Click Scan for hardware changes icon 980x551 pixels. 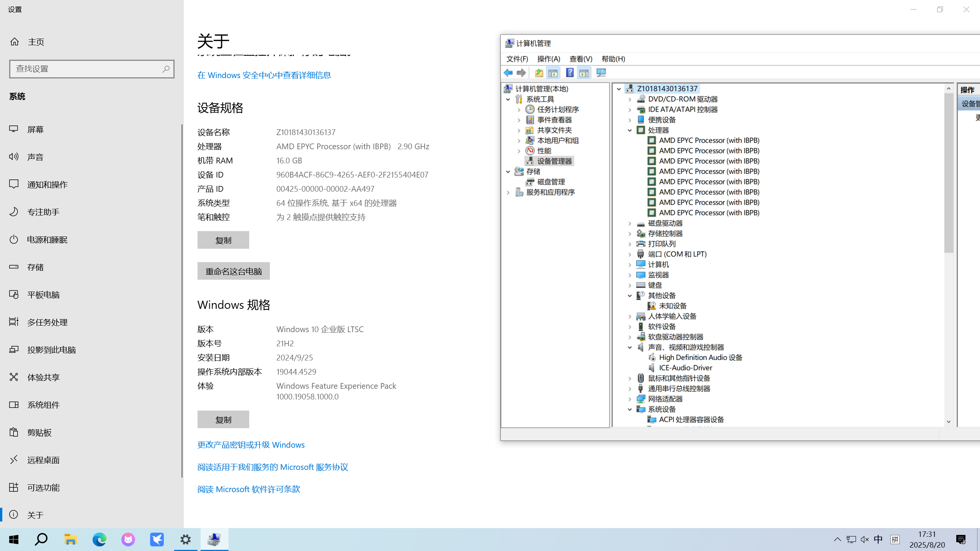[x=601, y=73]
